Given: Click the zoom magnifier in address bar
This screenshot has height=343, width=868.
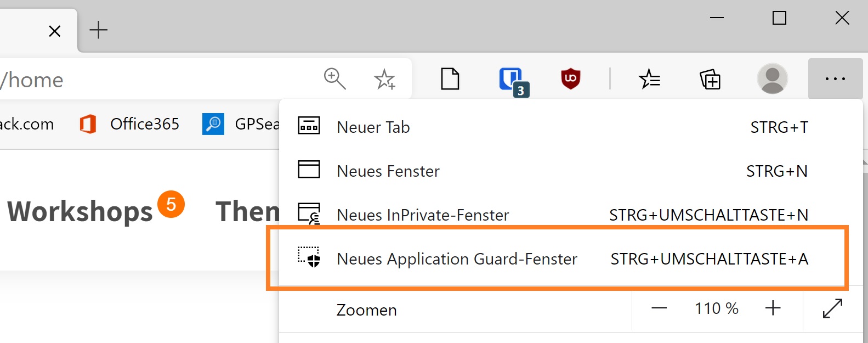Looking at the screenshot, I should (x=334, y=79).
